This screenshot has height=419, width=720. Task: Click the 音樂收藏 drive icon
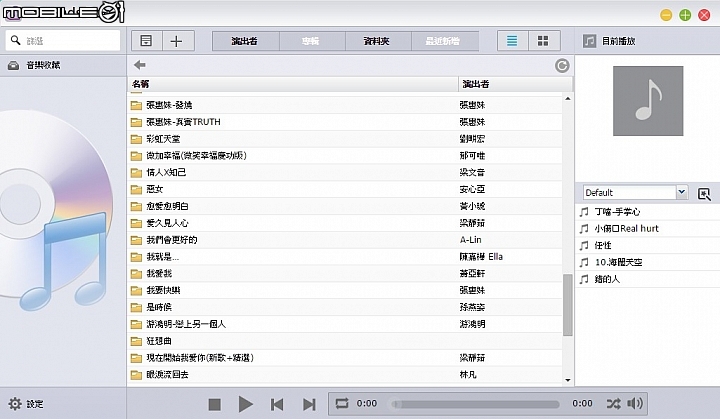(x=13, y=66)
